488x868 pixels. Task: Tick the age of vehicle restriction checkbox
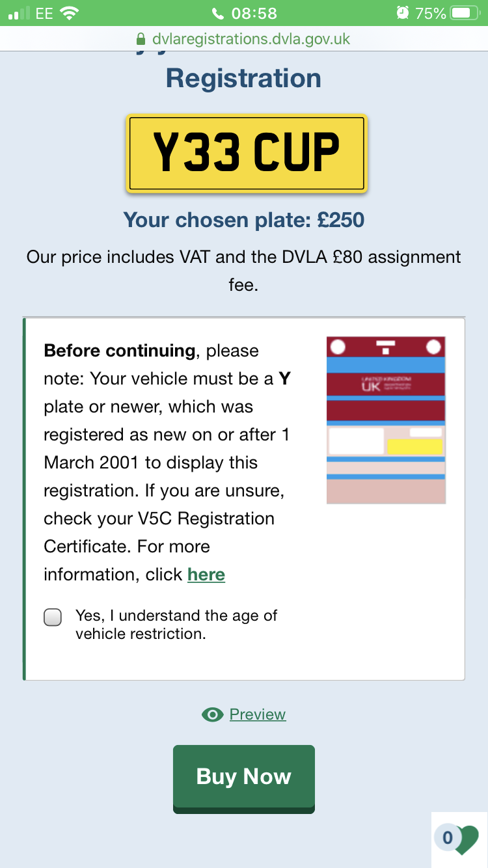(x=53, y=617)
